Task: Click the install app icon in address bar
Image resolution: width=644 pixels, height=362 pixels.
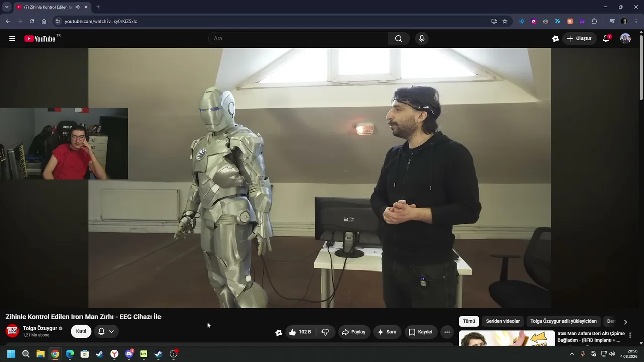Action: [494, 21]
